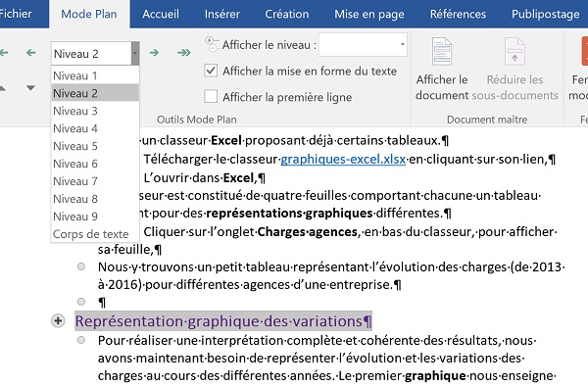Click the Réduire les sous-documents label
This screenshot has width=588, height=387.
coord(515,87)
